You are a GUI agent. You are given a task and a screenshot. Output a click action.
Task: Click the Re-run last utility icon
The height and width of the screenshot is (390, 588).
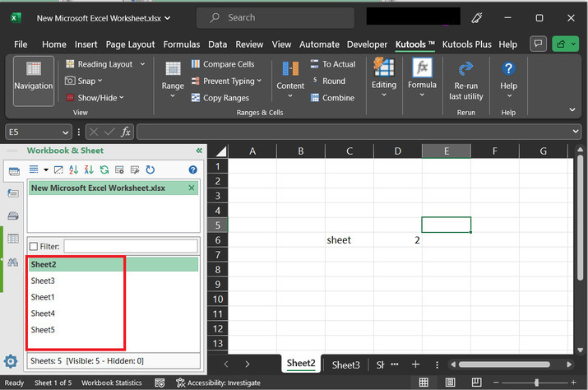coord(465,69)
